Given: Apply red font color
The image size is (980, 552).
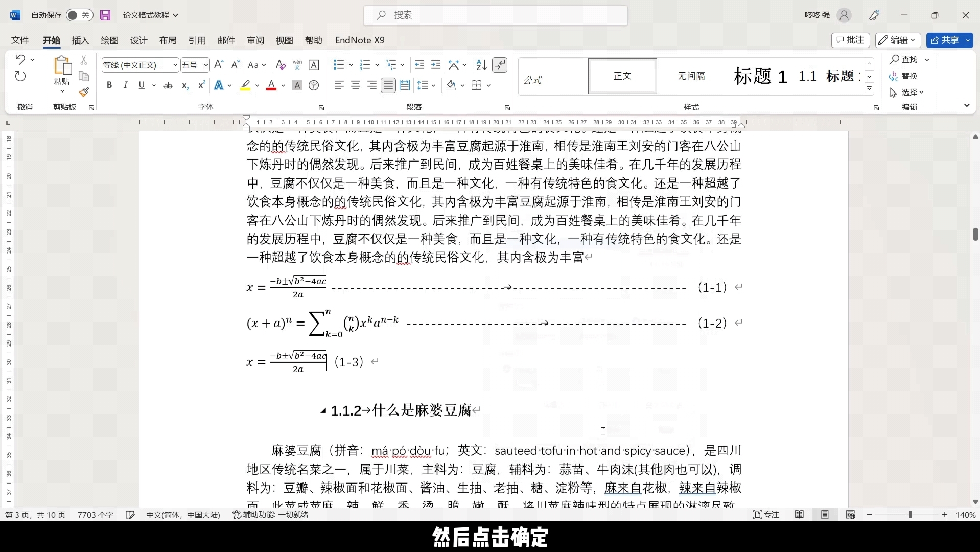Looking at the screenshot, I should [271, 85].
